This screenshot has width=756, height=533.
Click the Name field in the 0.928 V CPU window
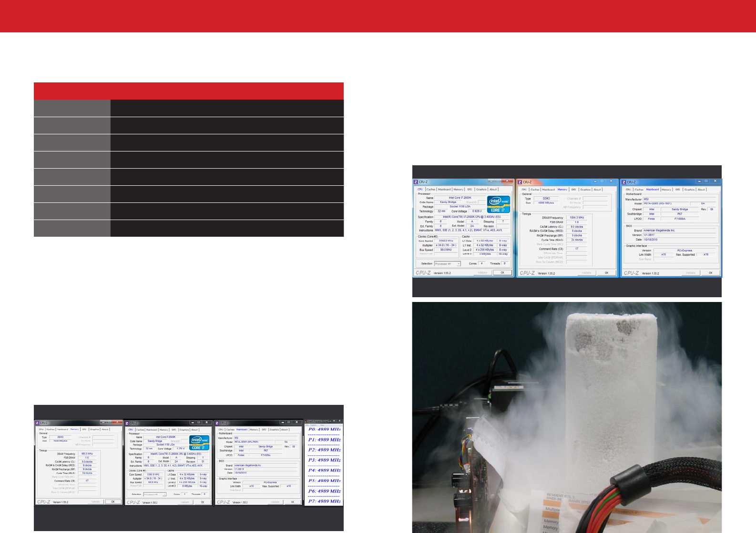click(460, 198)
